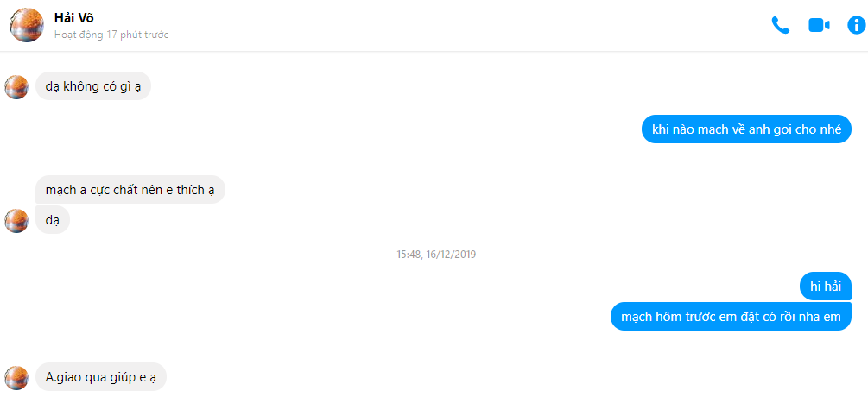868x397 pixels.
Task: Select message 'mạch hôm trước em đặt có rồi nha em'
Action: pyautogui.click(x=731, y=317)
